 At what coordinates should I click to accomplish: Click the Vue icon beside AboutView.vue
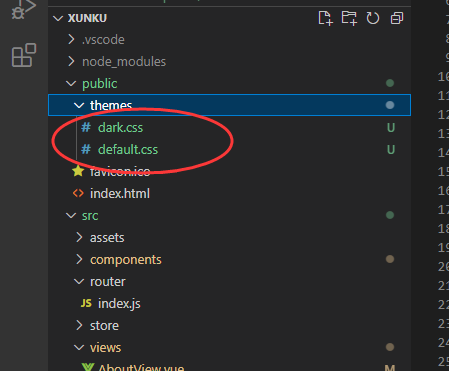pos(87,367)
